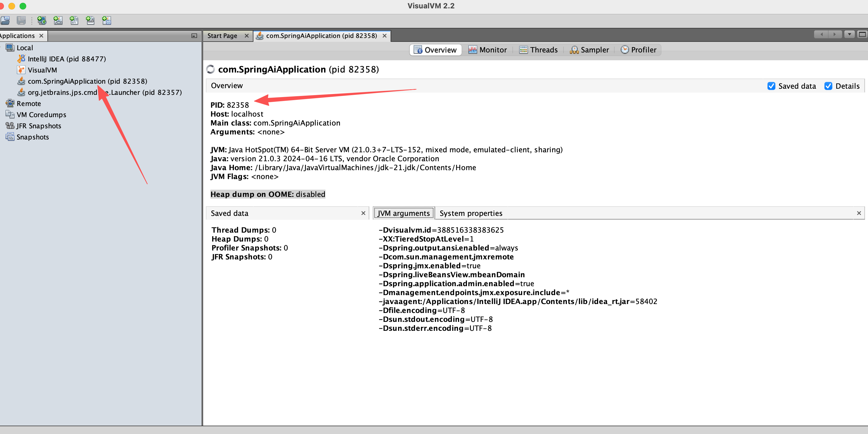Toggle the Saved data checkbox

[771, 86]
